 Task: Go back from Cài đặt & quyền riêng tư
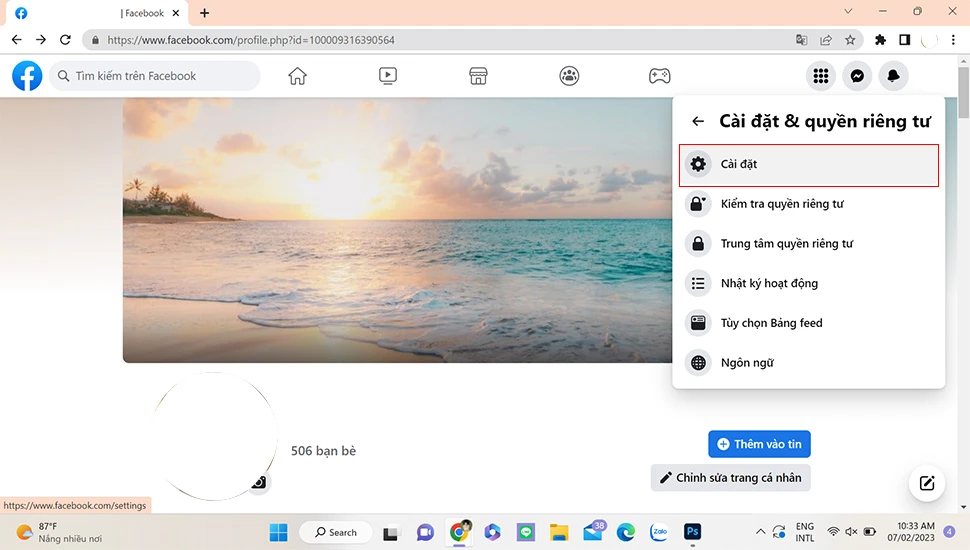(698, 122)
